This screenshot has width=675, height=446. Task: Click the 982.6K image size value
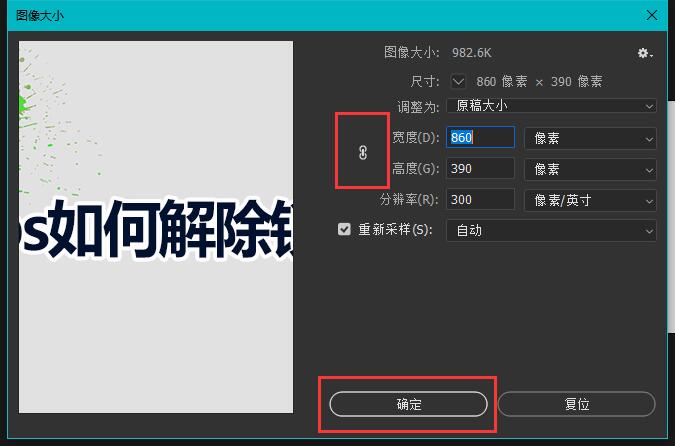point(471,53)
